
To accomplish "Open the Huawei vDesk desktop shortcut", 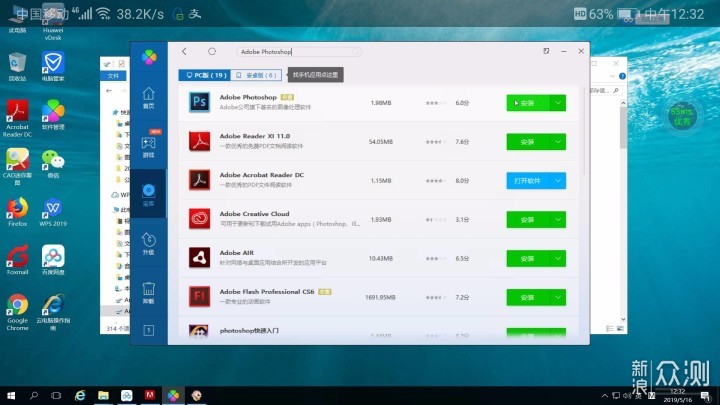I will [x=53, y=23].
